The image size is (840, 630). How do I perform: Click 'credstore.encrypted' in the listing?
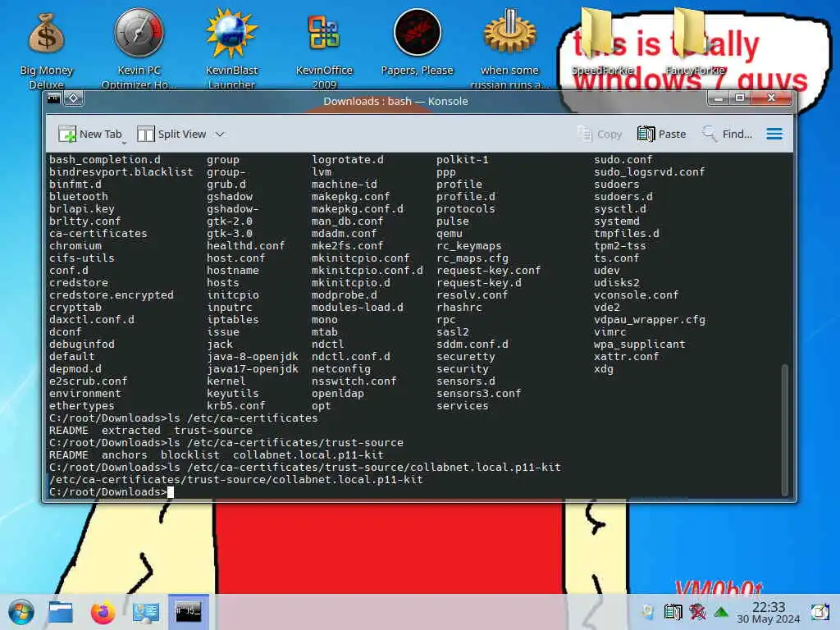[x=112, y=295]
